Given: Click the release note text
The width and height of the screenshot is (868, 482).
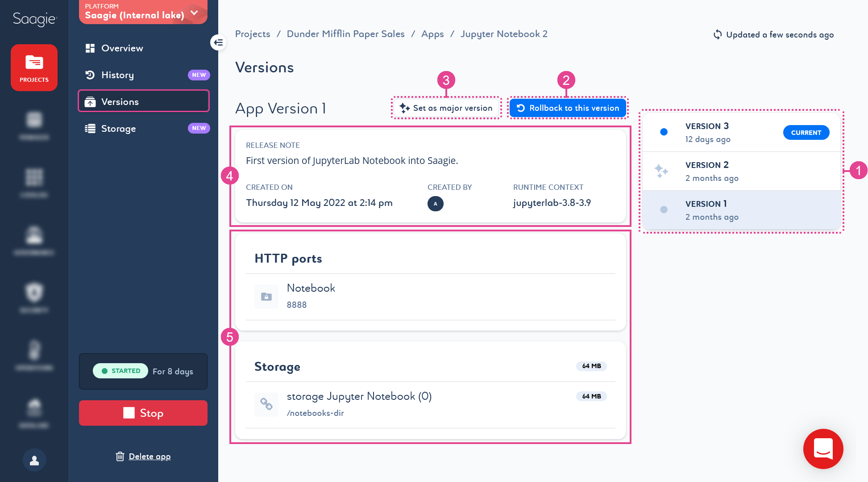Looking at the screenshot, I should (352, 161).
